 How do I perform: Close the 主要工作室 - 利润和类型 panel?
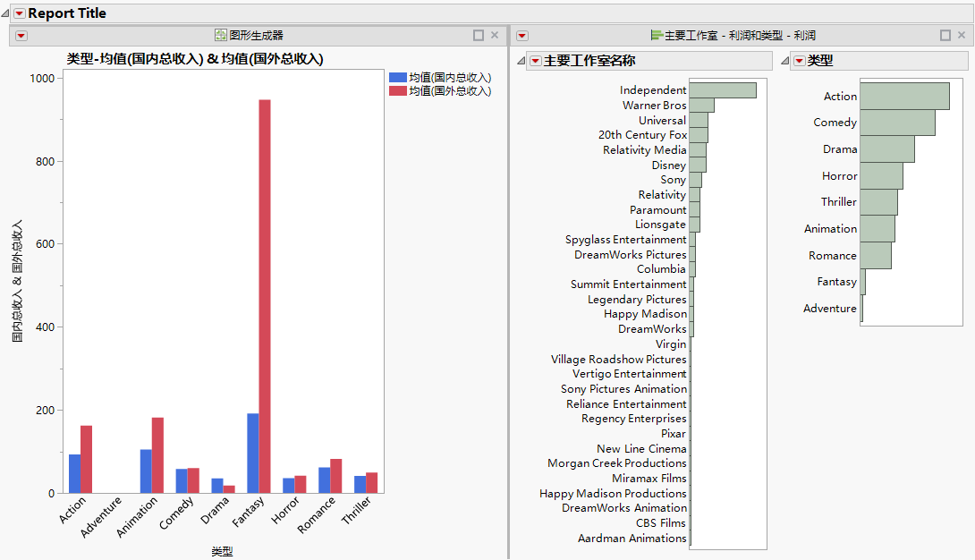coord(962,36)
